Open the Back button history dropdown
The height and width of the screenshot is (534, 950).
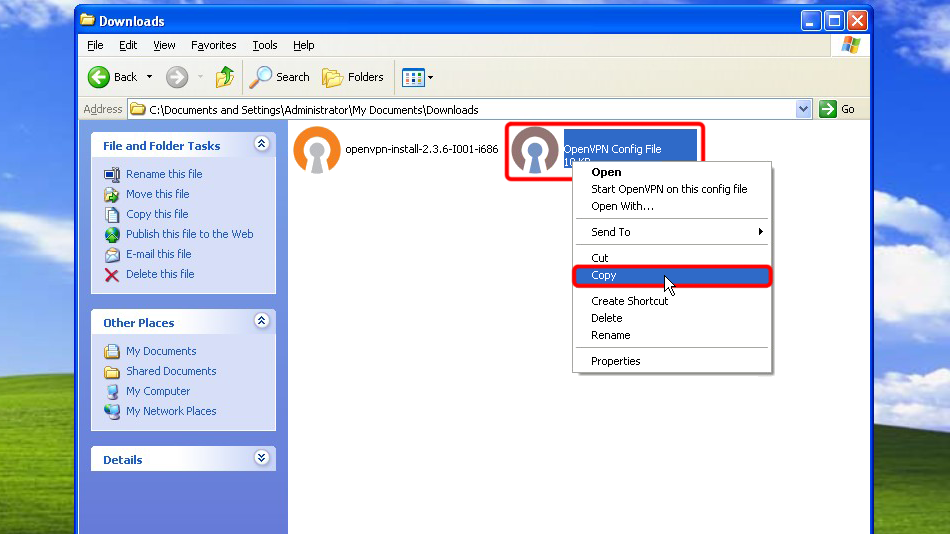(150, 77)
